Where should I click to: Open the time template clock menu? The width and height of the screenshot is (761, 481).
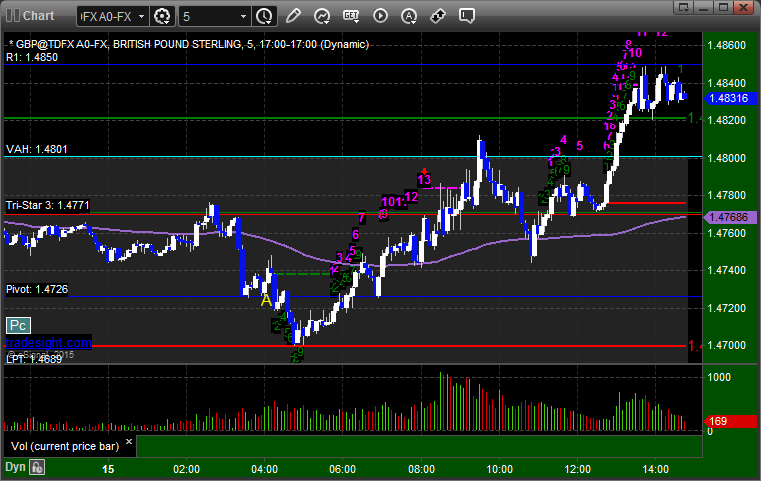[265, 16]
